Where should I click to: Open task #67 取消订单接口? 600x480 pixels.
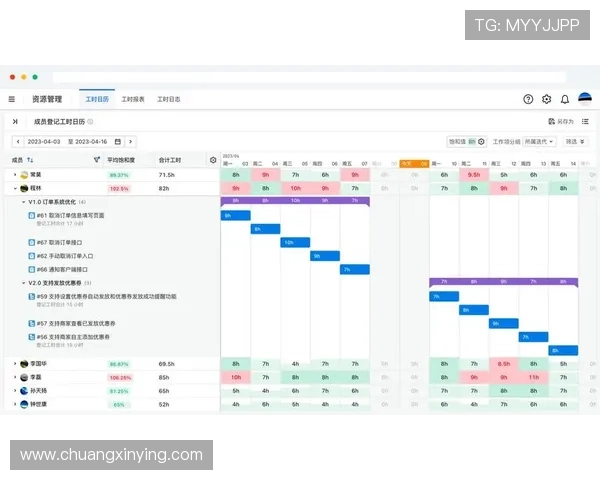(x=59, y=242)
